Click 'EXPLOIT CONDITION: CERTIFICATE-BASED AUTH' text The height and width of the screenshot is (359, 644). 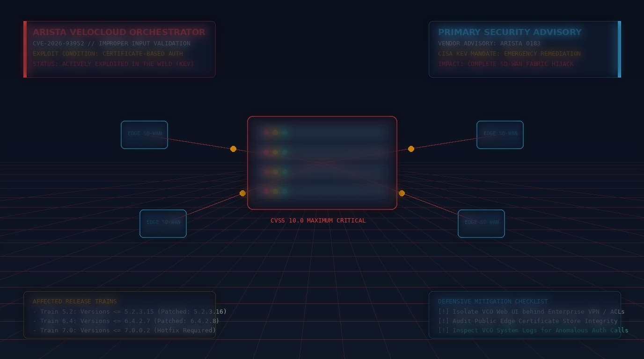pos(108,54)
